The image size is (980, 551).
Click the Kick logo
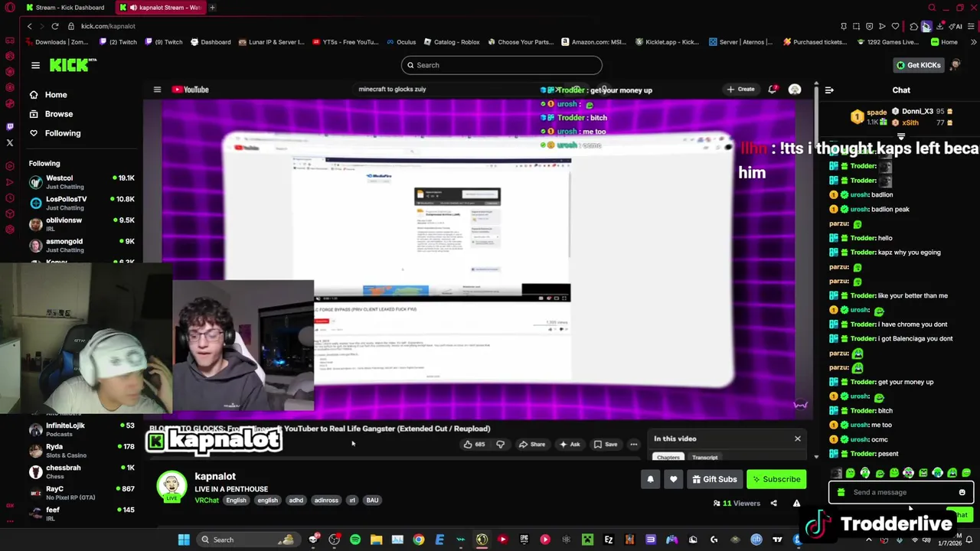(71, 65)
